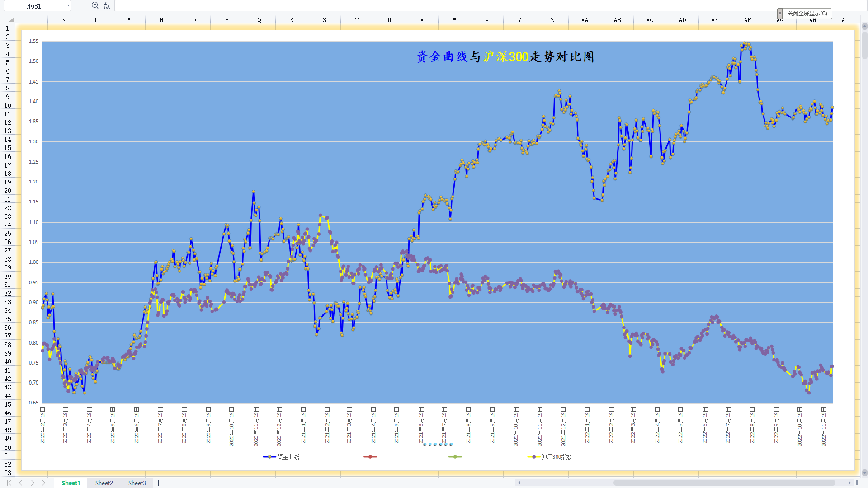Click the 0.65 value axis label
Screen dimensions: 868x488
(x=34, y=403)
